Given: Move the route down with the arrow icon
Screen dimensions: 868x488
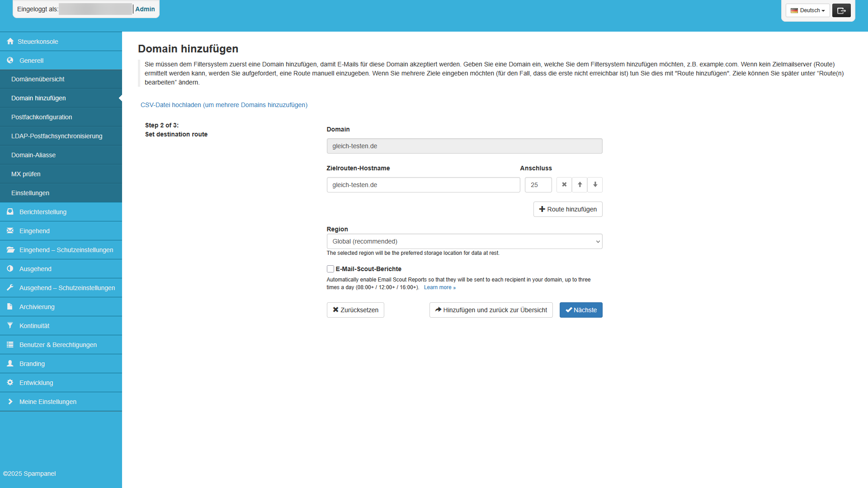Looking at the screenshot, I should (x=594, y=184).
